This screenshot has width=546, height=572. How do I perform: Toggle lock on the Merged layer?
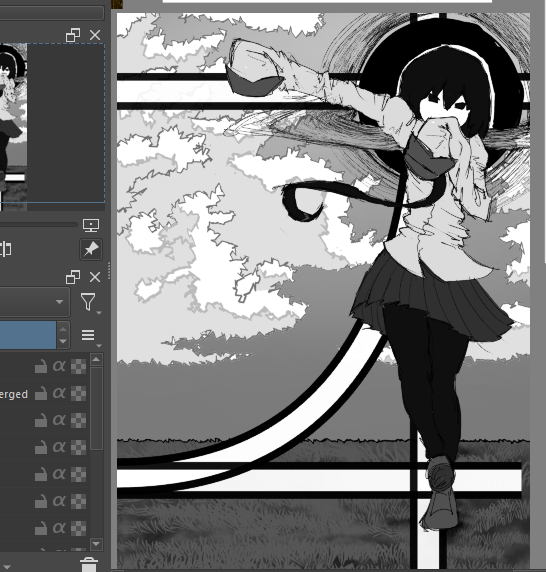click(x=41, y=393)
